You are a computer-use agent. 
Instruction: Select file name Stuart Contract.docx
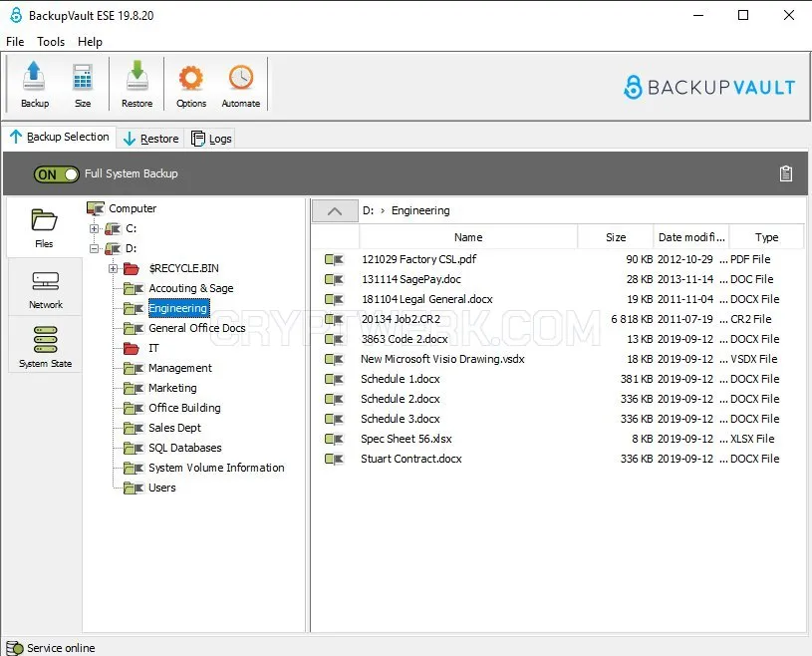click(x=411, y=459)
